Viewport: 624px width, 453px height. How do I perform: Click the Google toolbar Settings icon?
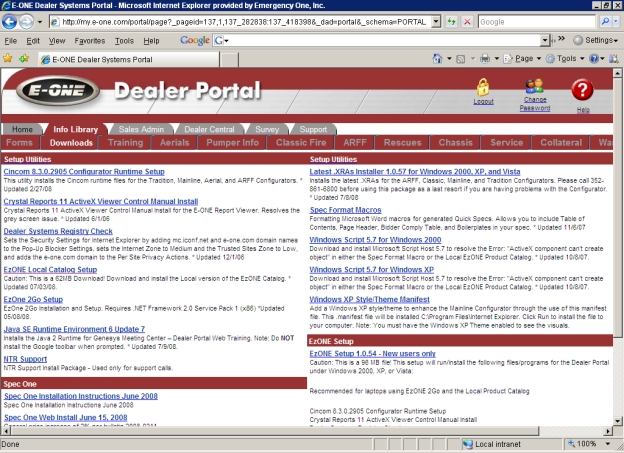click(x=578, y=40)
